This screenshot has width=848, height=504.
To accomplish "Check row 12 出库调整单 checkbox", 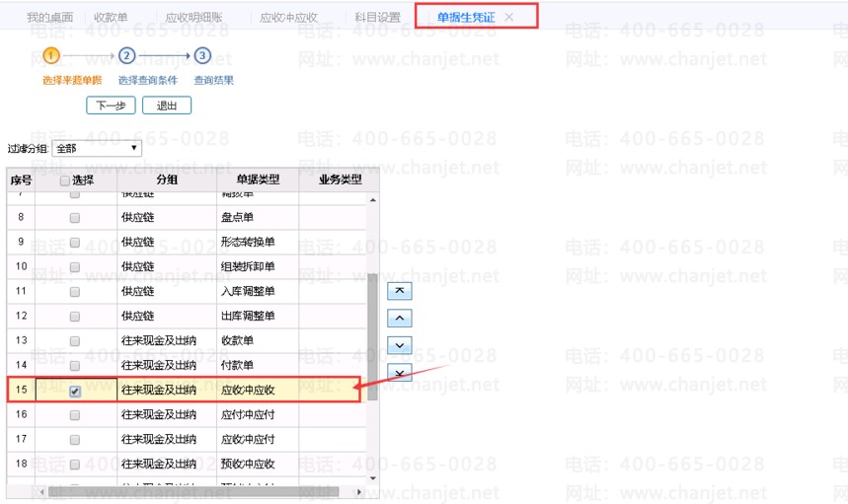I will pos(75,316).
